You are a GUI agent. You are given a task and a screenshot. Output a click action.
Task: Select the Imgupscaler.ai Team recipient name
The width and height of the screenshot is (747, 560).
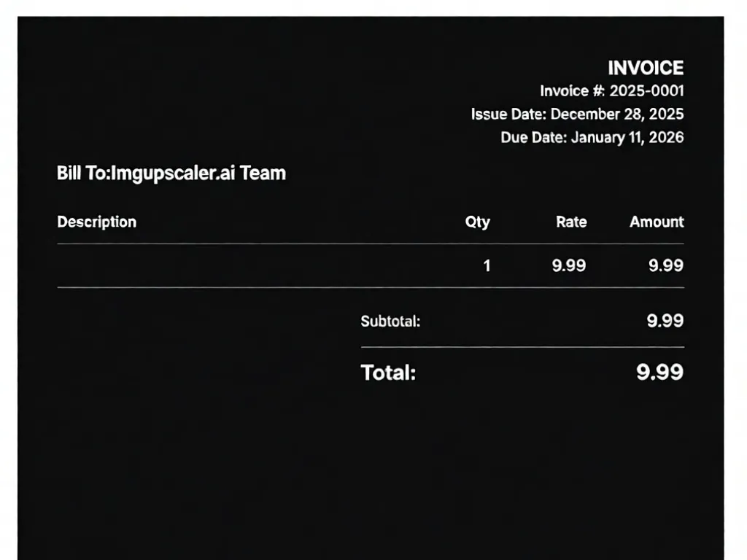tap(198, 174)
